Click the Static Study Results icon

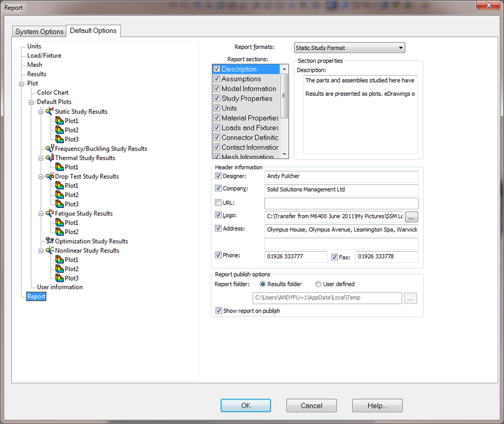(x=50, y=111)
